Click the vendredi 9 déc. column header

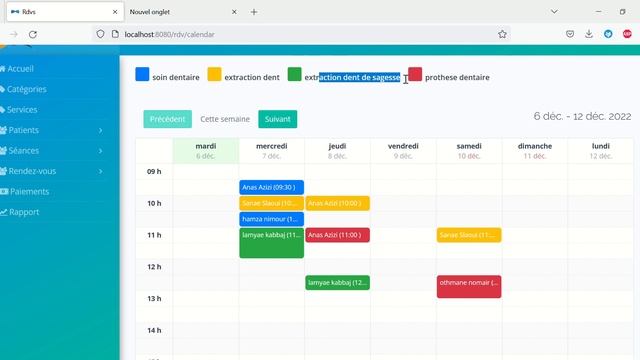pyautogui.click(x=403, y=151)
